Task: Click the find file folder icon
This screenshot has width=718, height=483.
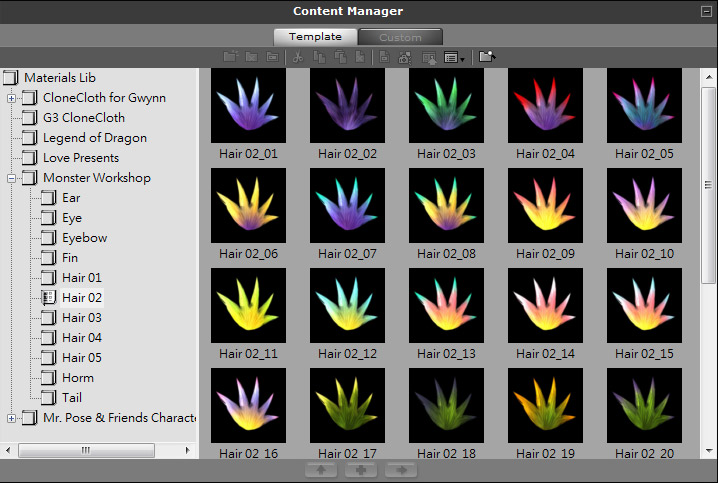Action: [487, 57]
